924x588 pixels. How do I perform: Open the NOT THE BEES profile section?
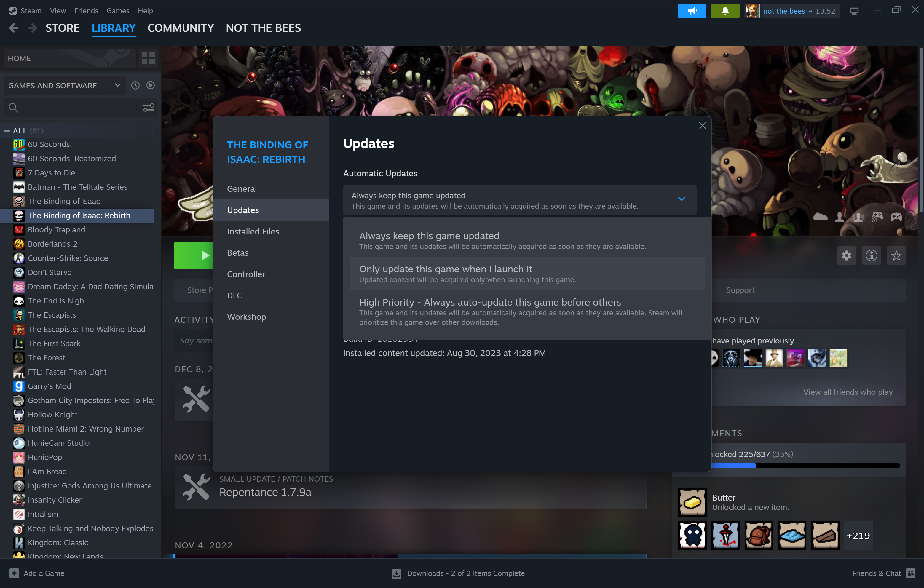[263, 28]
